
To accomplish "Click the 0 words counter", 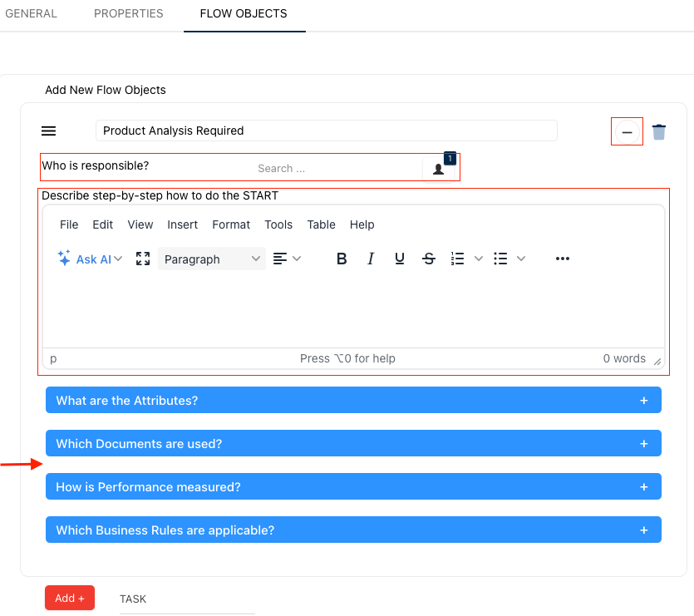I will 624,358.
